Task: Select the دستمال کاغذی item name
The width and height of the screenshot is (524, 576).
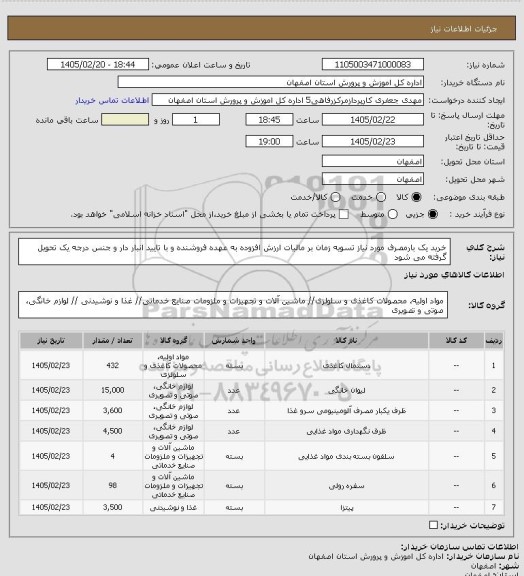Action: click(347, 366)
